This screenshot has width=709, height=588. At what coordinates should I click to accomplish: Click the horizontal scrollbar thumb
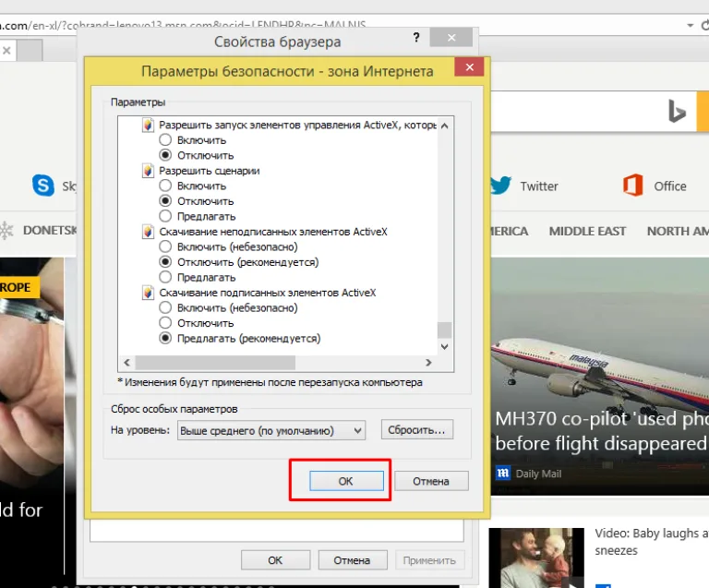(215, 363)
